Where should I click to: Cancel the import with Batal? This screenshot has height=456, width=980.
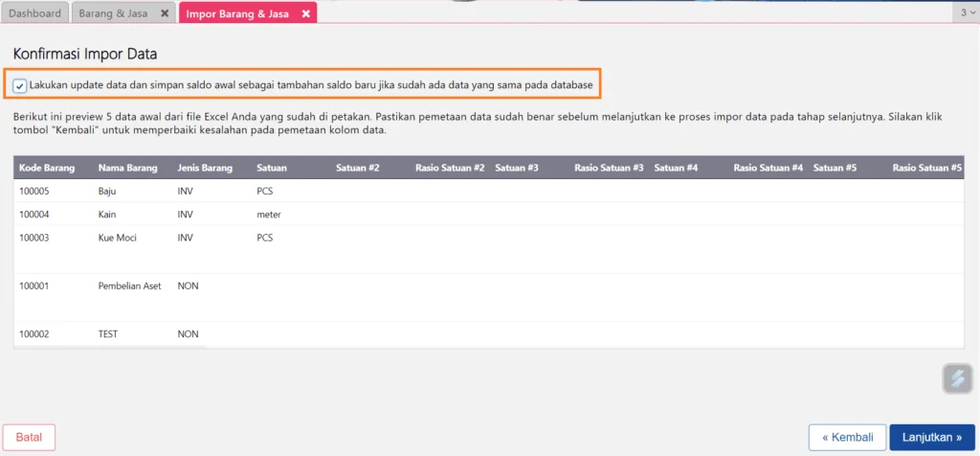(29, 437)
